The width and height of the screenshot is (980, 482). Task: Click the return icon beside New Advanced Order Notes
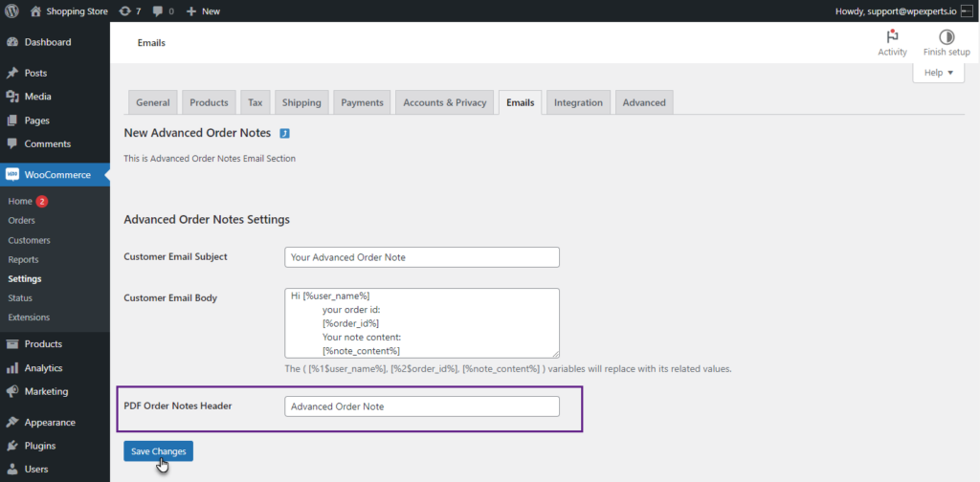point(285,133)
